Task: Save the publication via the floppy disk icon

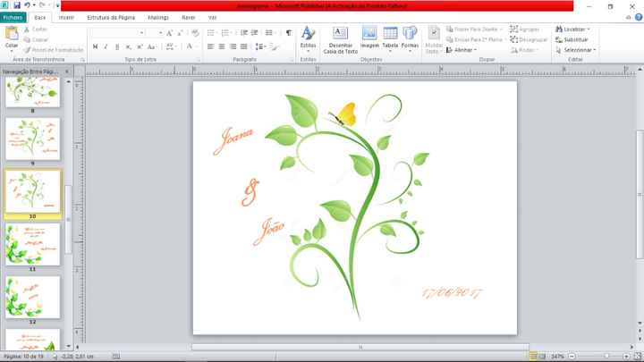Action: coord(17,5)
